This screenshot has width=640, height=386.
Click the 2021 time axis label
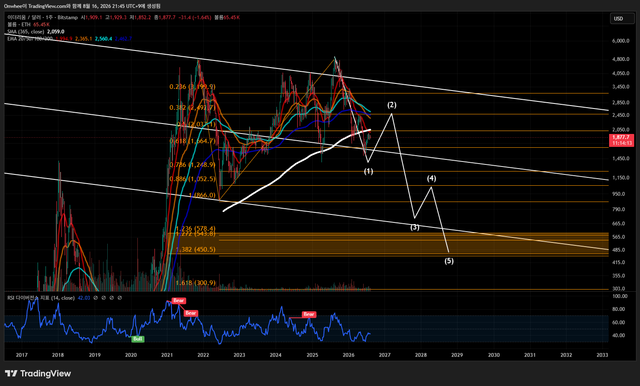click(167, 355)
